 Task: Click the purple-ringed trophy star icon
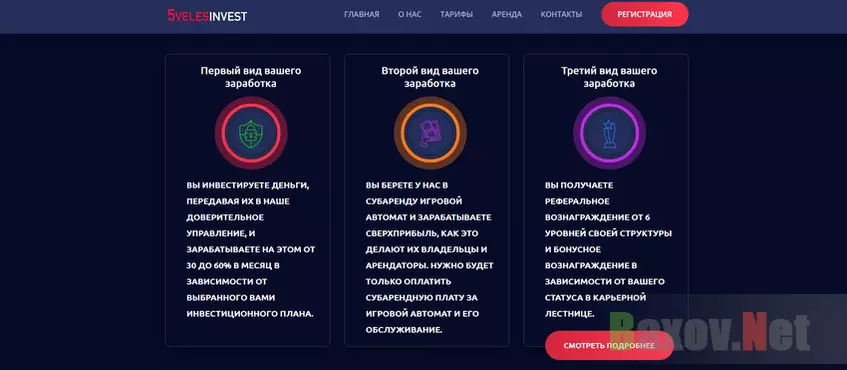[x=609, y=133]
